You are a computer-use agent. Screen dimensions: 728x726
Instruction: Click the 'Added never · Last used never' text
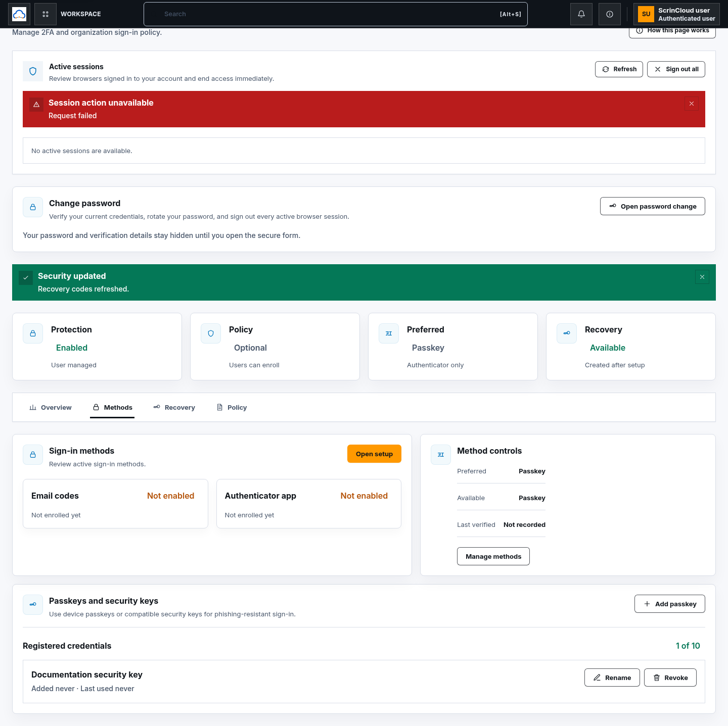(x=83, y=689)
